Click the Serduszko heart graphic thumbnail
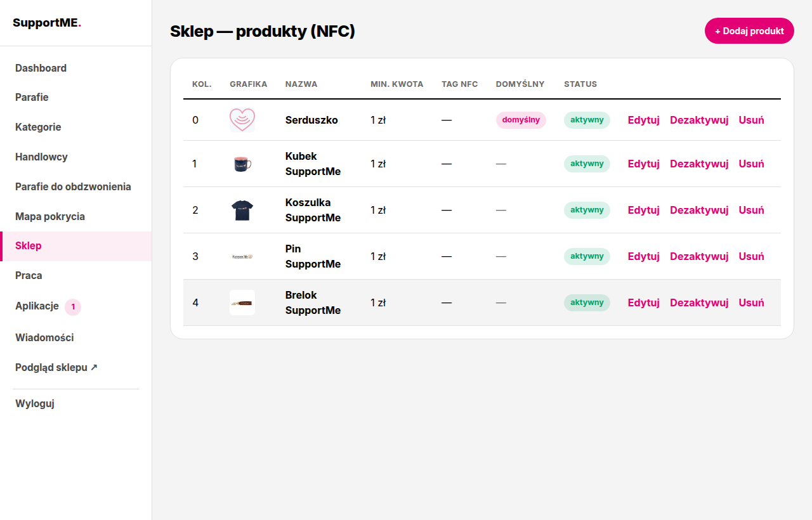The image size is (812, 520). tap(242, 120)
